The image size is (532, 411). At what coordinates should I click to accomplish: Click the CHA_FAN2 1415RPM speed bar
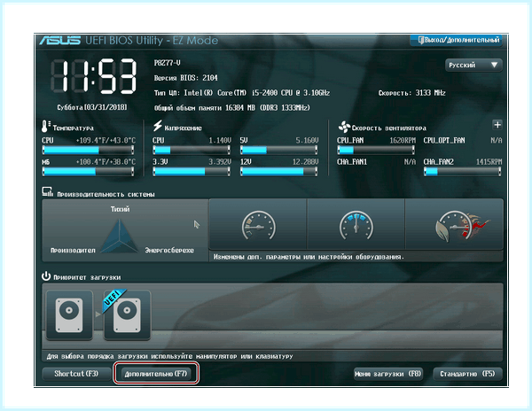(463, 172)
